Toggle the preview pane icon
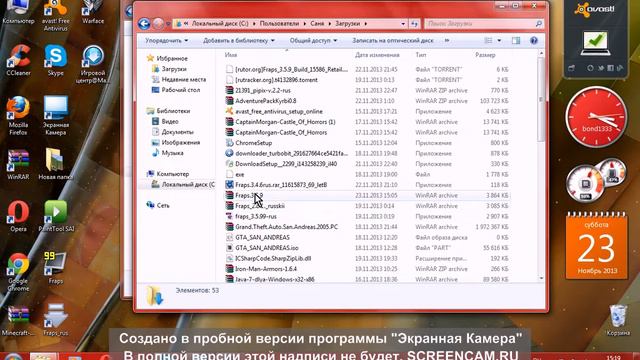 click(x=516, y=40)
